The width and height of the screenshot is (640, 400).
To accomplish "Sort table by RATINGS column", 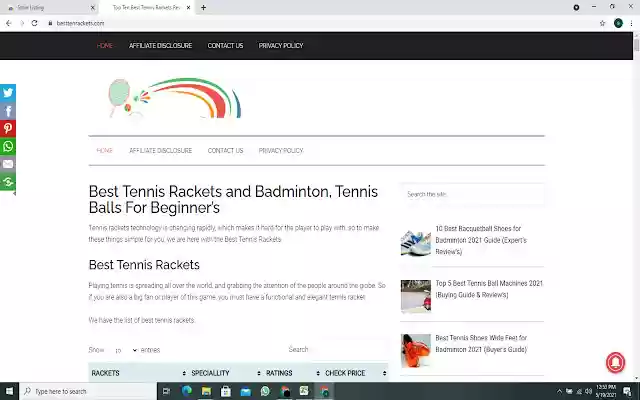I will 293,373.
